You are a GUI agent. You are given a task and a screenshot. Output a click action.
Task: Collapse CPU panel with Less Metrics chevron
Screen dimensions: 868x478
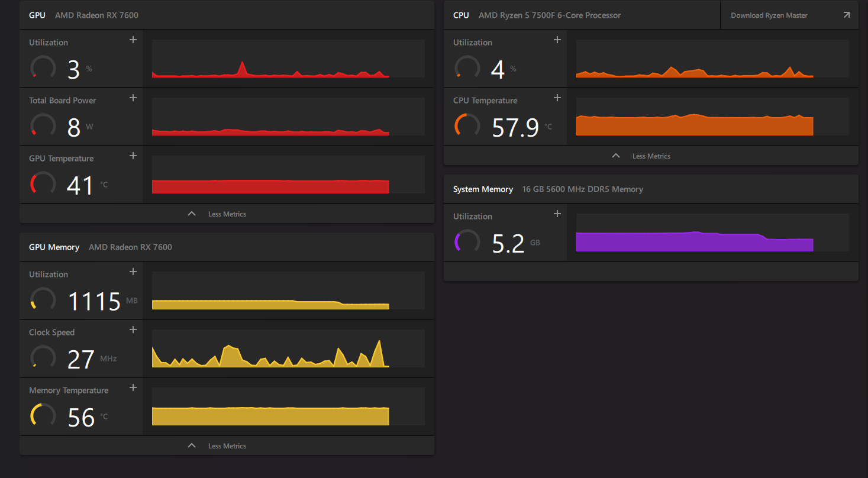coord(616,156)
